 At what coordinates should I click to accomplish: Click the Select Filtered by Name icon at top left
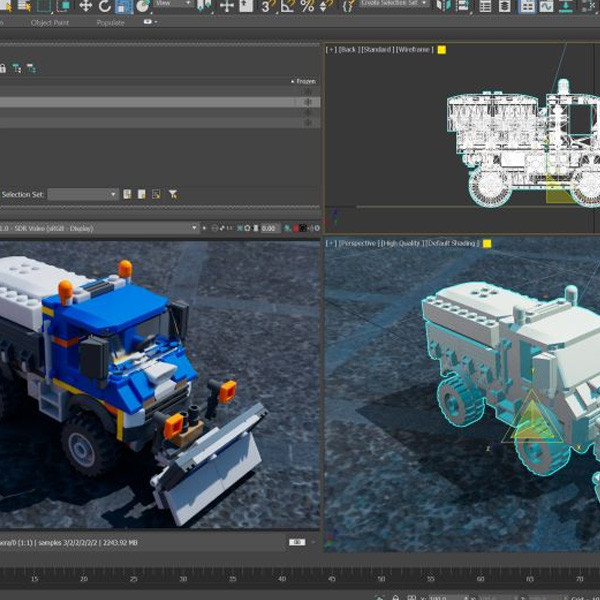click(5, 6)
